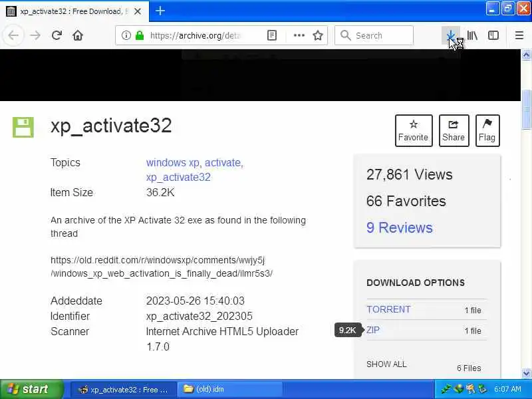Screen dimensions: 532x399
Task: Switch to xp_activate32 Firefox taskbar button
Action: point(124,390)
